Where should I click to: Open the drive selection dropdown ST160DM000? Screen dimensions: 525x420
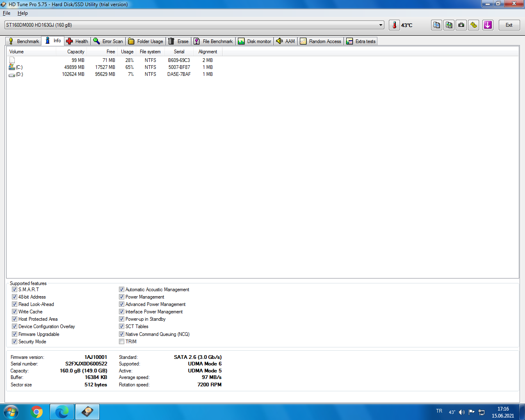[x=194, y=25]
